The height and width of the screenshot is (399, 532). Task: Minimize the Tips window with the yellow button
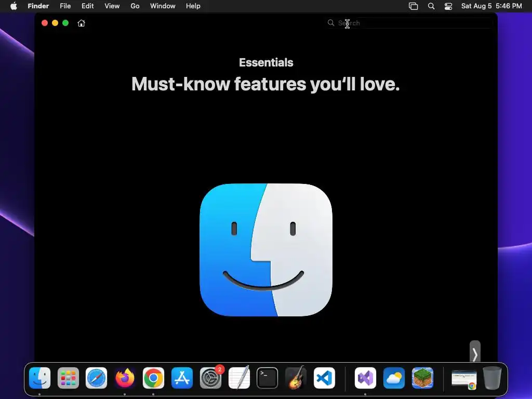point(55,23)
